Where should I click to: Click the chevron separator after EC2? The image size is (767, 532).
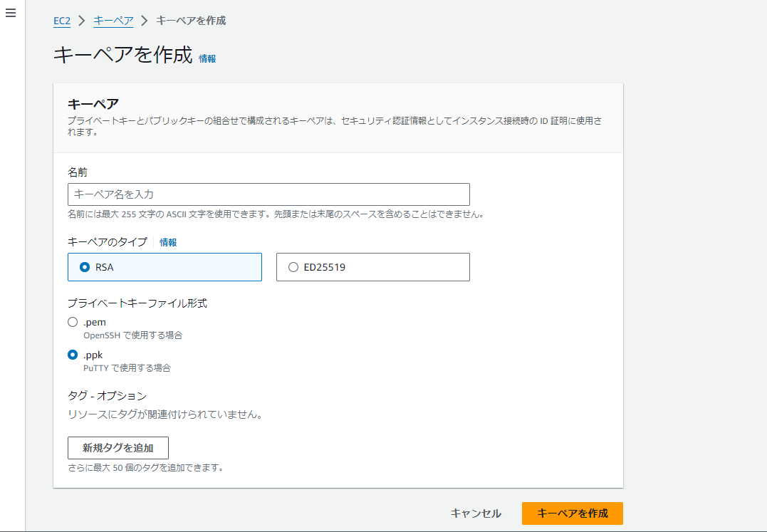click(x=82, y=21)
